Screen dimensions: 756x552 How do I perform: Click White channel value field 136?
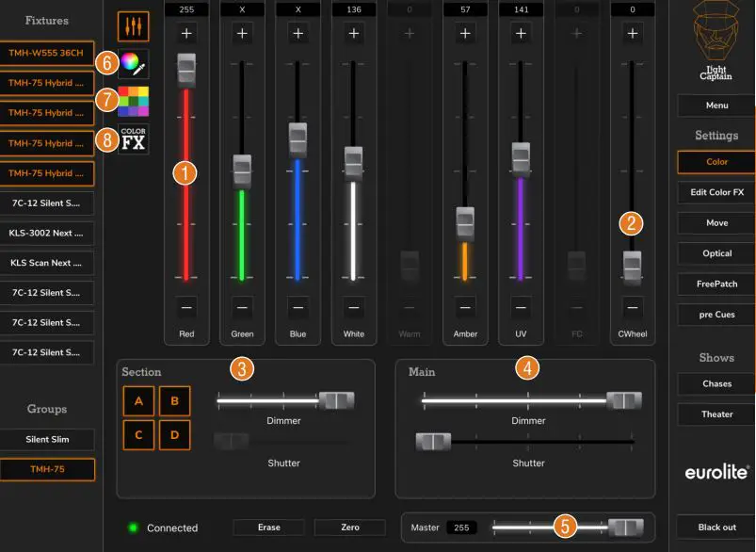click(x=354, y=9)
